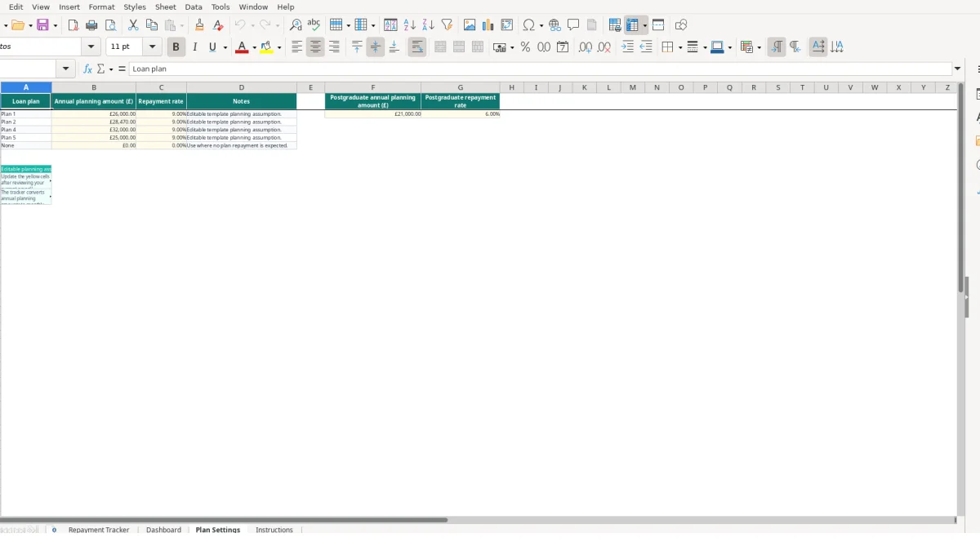Click the formula input line
980x551 pixels.
541,69
